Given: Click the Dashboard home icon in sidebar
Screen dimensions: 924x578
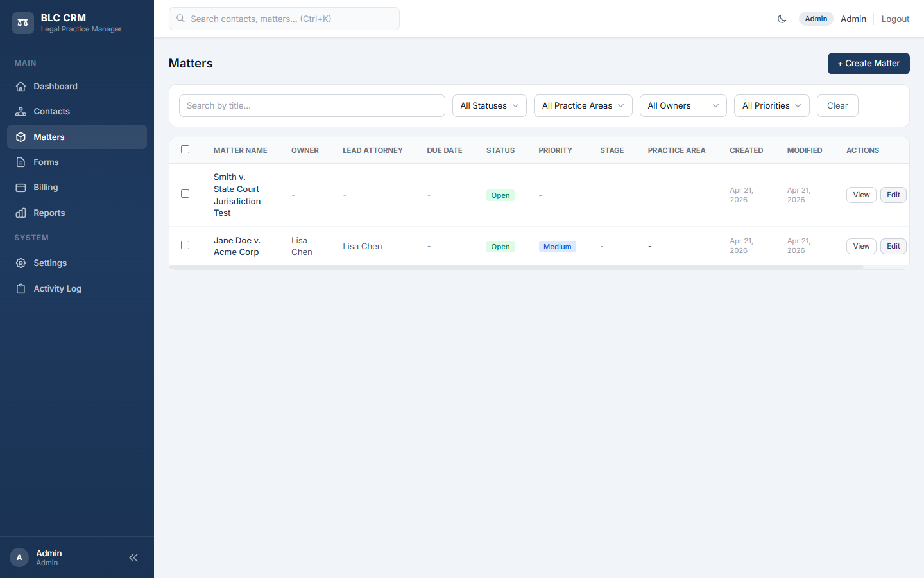Looking at the screenshot, I should (x=21, y=86).
